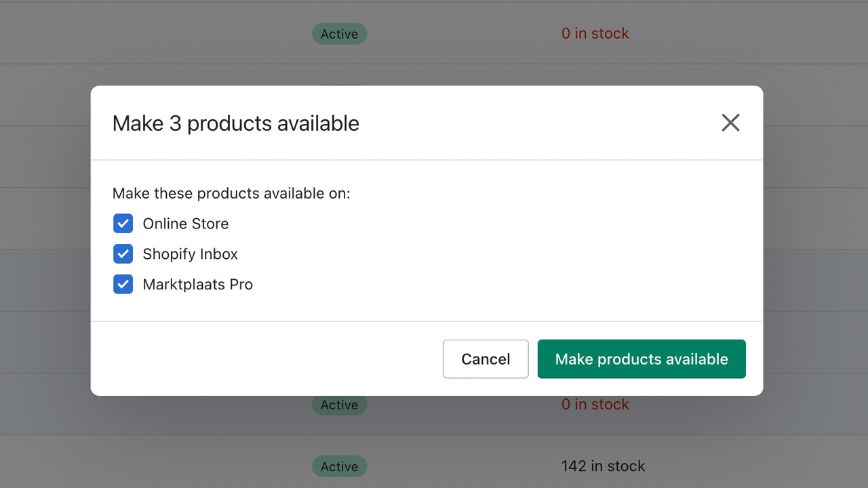Toggle off Marktplaats Pro availability
The width and height of the screenshot is (868, 488).
[x=123, y=284]
